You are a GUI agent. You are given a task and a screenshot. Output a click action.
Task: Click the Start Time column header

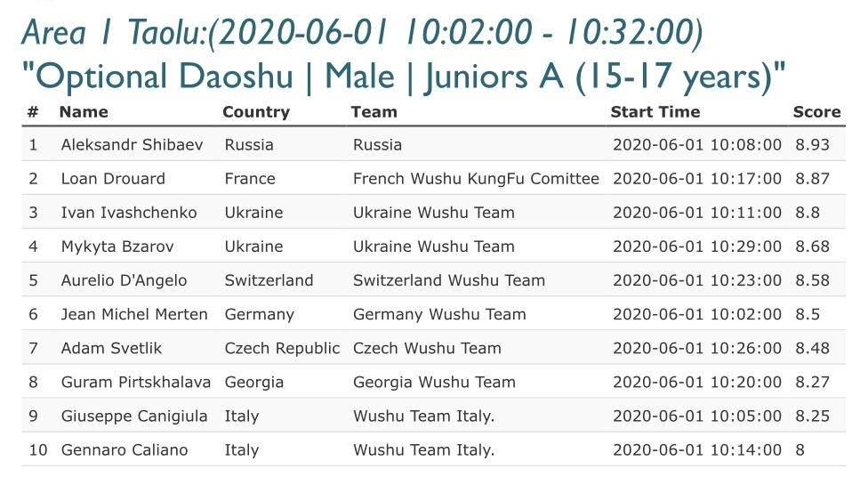[655, 112]
